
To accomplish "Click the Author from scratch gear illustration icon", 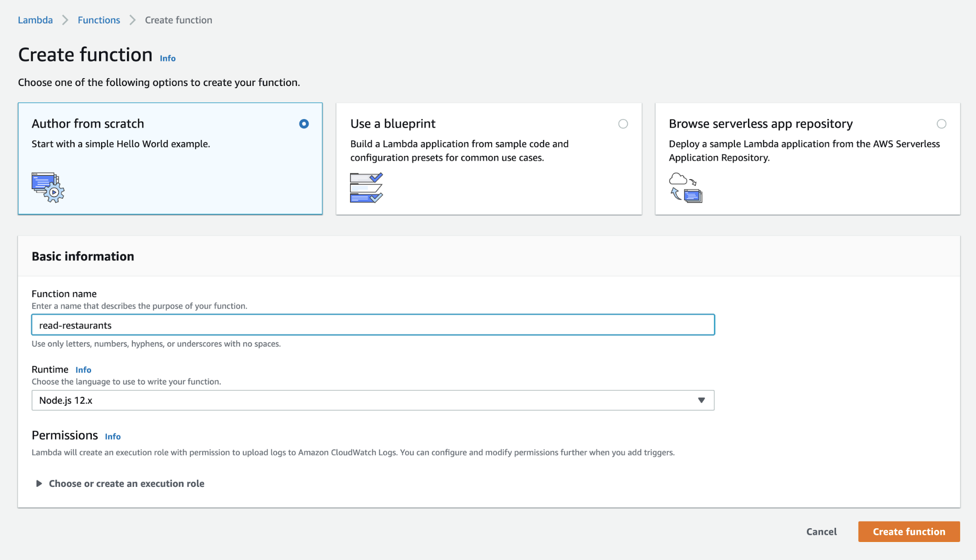I will tap(47, 188).
